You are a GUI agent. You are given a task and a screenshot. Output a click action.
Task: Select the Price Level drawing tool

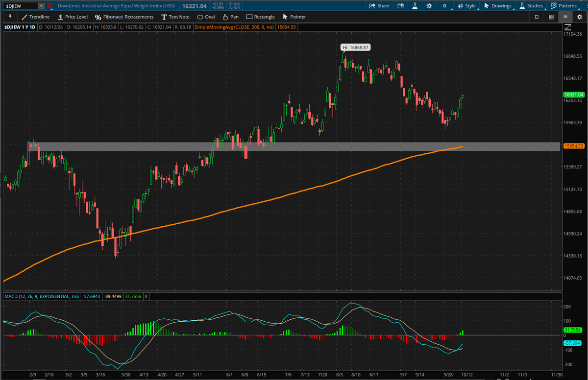pos(73,17)
